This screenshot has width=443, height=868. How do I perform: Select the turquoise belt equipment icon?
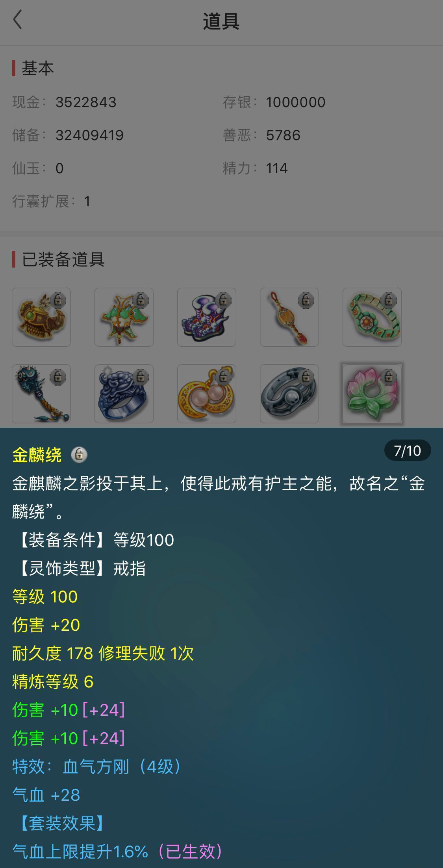coord(372,317)
